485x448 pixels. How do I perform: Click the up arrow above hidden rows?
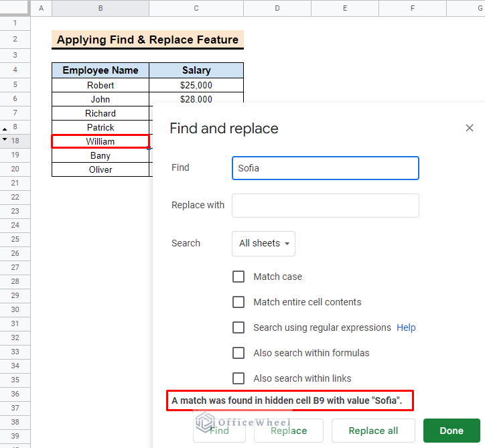tap(5, 129)
